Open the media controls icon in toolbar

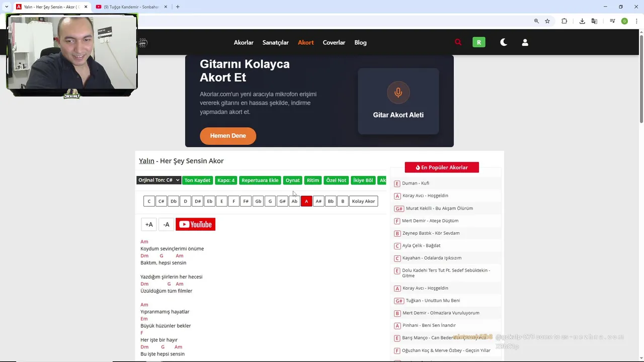pyautogui.click(x=612, y=21)
